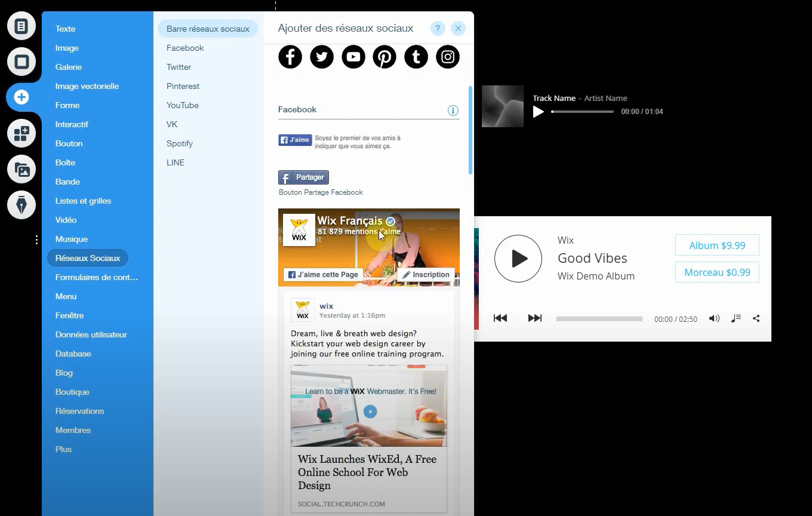Viewport: 812px width, 516px height.
Task: Play Good Vibes with the circular play button
Action: [518, 258]
